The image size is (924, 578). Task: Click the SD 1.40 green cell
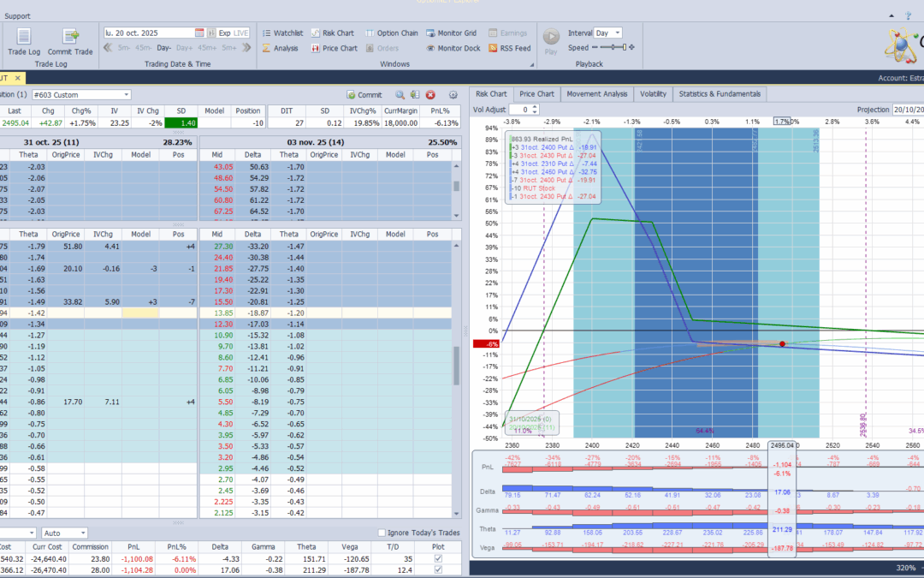[181, 122]
